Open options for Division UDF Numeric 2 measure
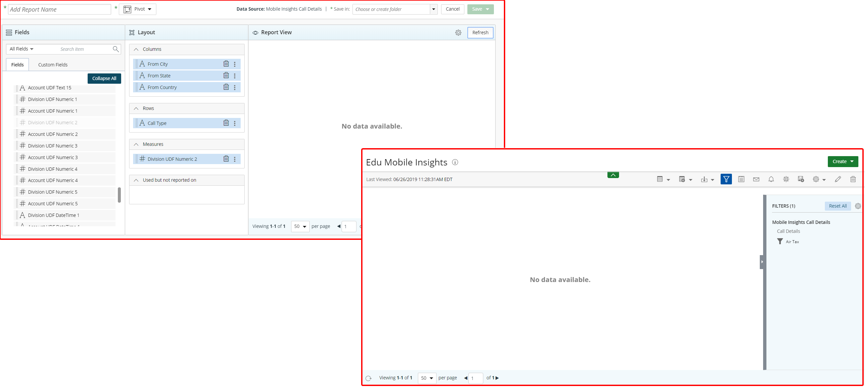Screen dimensions: 868x389 coord(235,159)
